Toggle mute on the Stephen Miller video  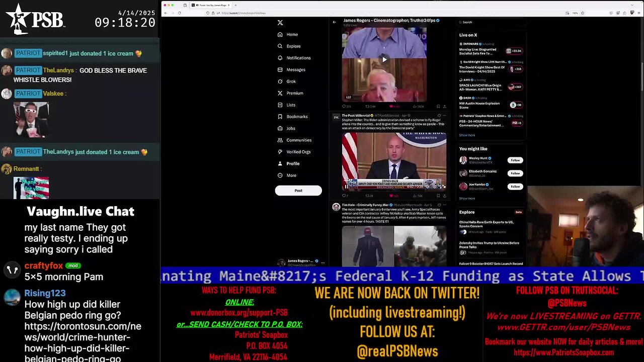(x=428, y=187)
